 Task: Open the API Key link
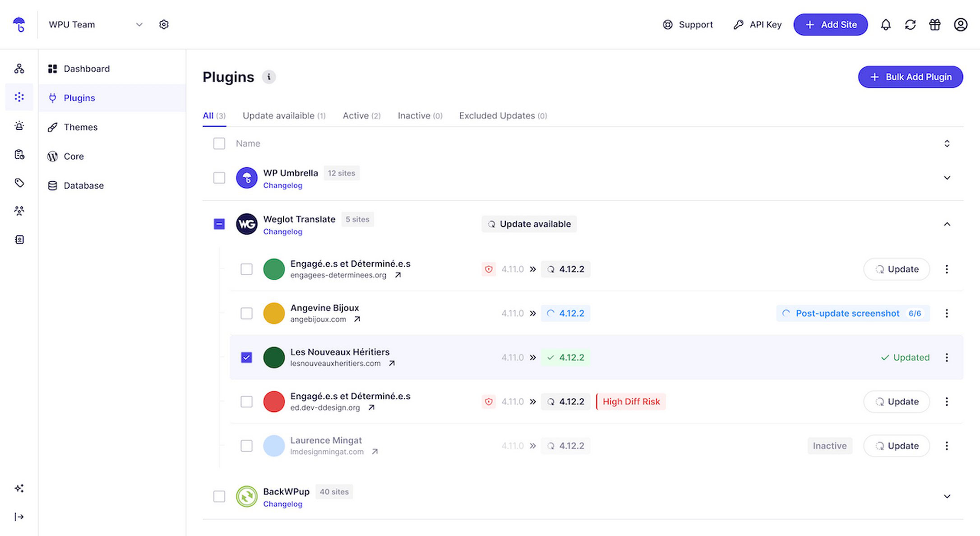coord(758,24)
